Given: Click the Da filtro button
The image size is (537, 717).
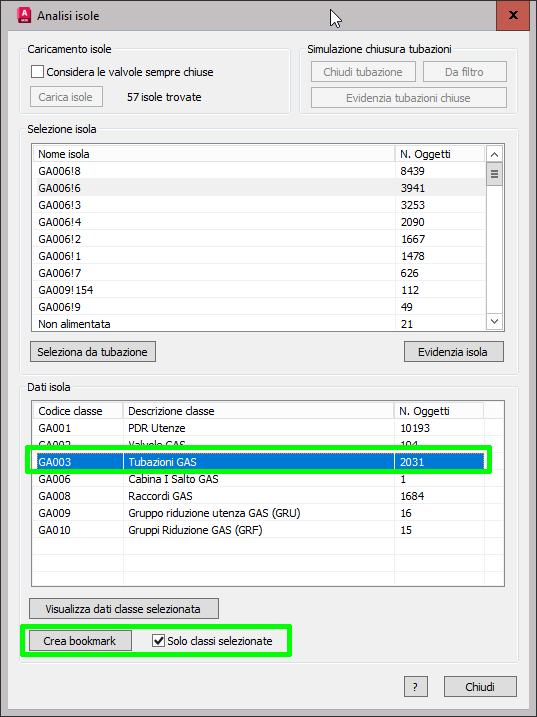Looking at the screenshot, I should click(465, 72).
